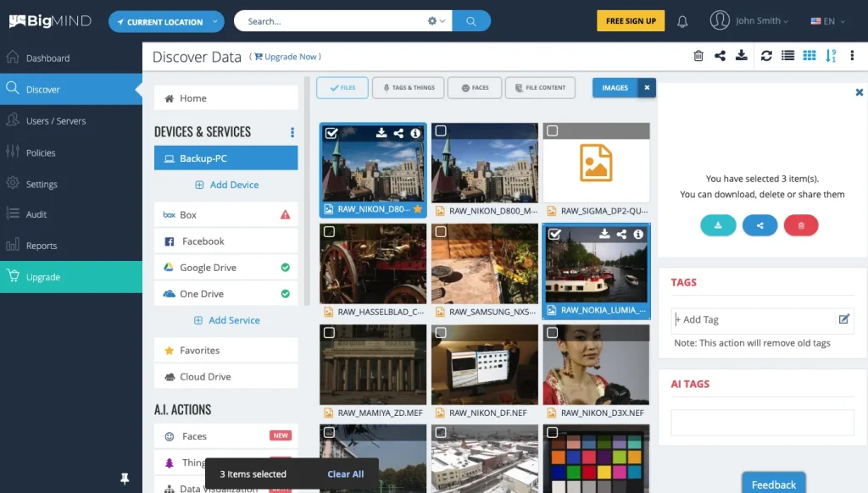Switch to list view layout
This screenshot has height=493, width=868.
(787, 55)
